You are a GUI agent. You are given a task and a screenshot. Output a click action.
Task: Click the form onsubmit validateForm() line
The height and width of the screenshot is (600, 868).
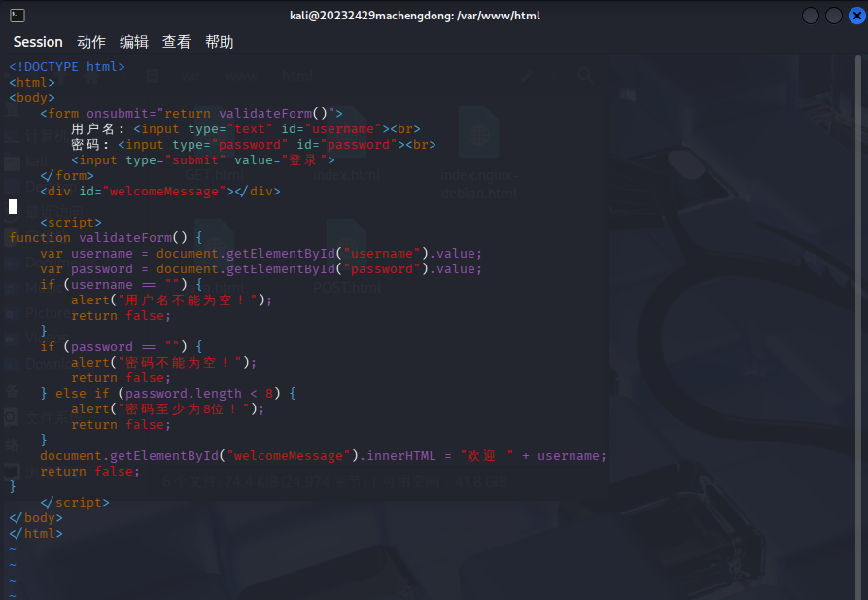pos(191,114)
